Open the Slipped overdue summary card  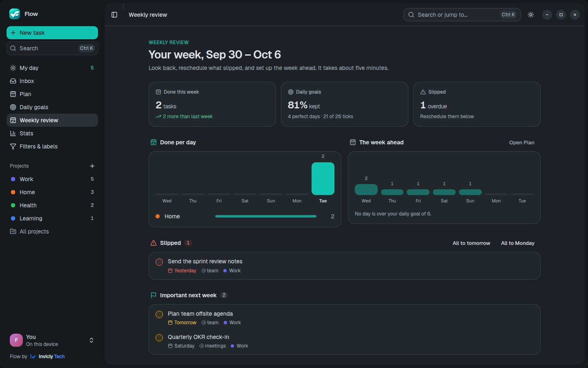pyautogui.click(x=477, y=104)
